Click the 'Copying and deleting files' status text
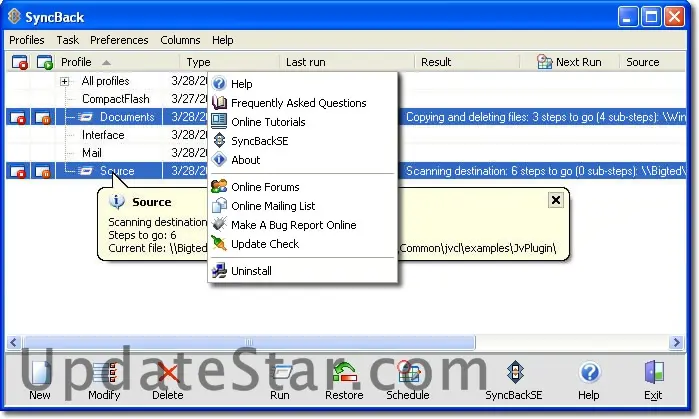Image resolution: width=699 pixels, height=419 pixels. click(546, 117)
